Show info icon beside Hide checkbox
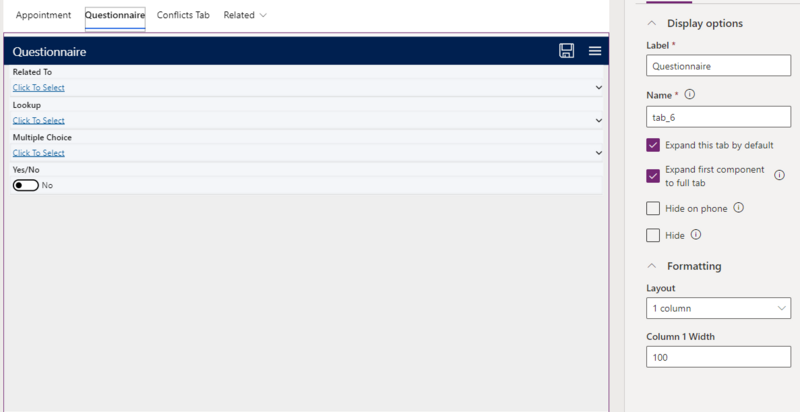 (696, 235)
